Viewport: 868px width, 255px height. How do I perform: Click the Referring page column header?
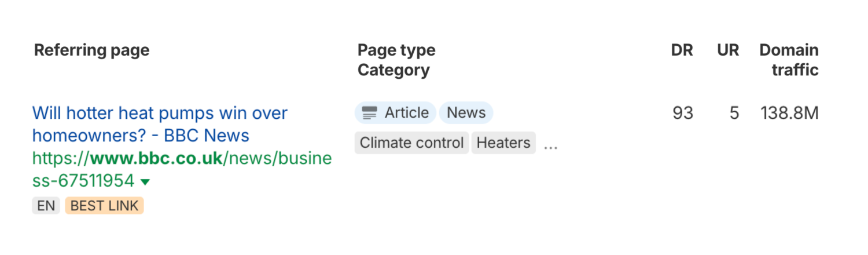point(92,50)
